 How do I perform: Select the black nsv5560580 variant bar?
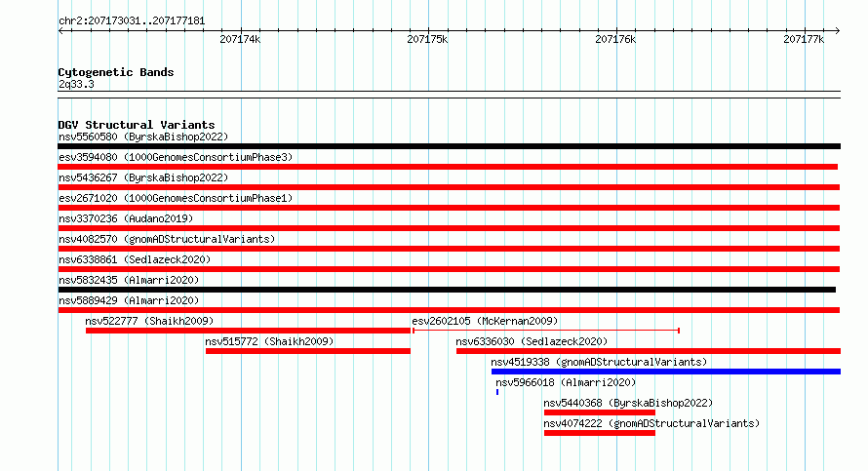point(449,146)
